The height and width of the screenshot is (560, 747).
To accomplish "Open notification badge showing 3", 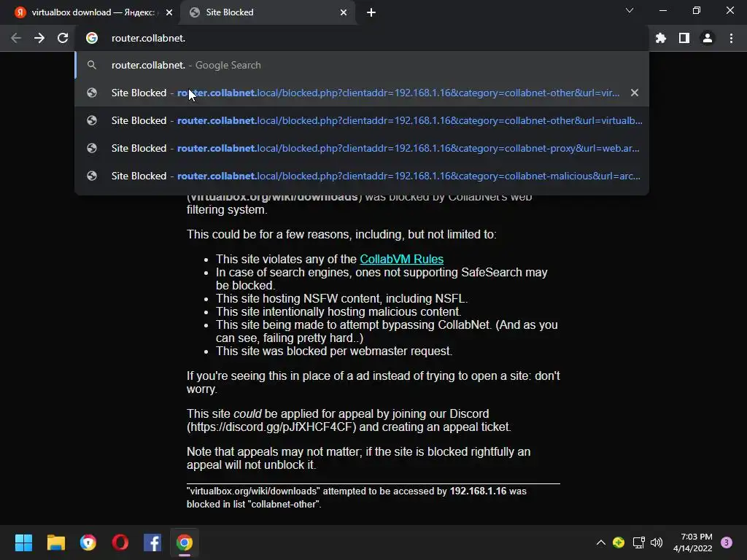I will tap(727, 542).
